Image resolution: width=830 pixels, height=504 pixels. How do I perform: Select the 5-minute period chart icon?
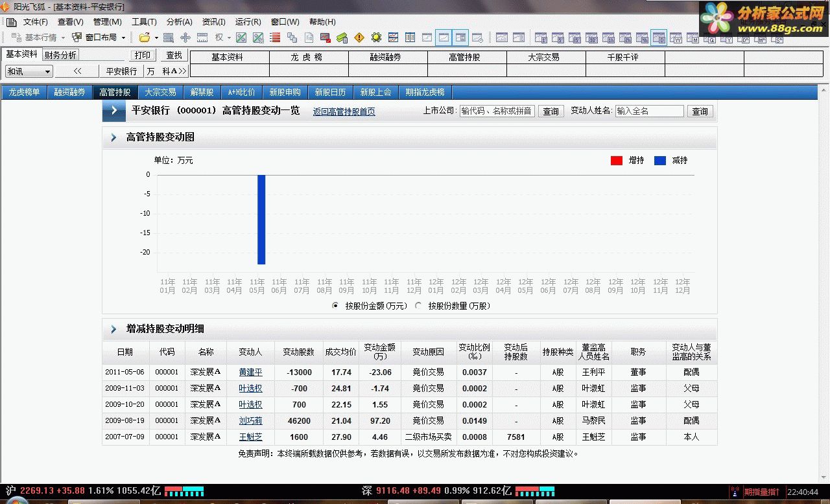tap(558, 38)
